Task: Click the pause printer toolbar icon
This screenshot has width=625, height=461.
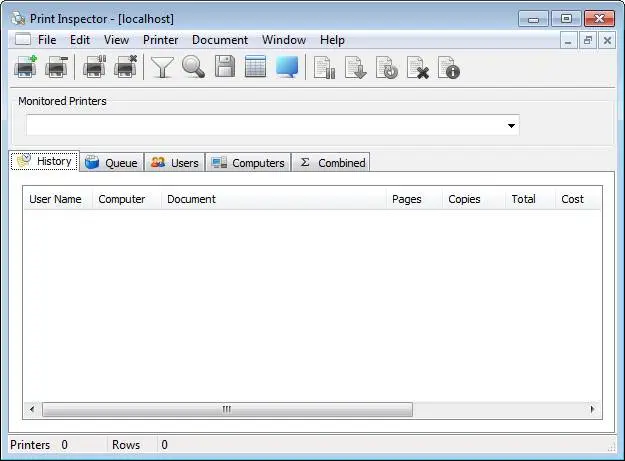Action: 94,67
